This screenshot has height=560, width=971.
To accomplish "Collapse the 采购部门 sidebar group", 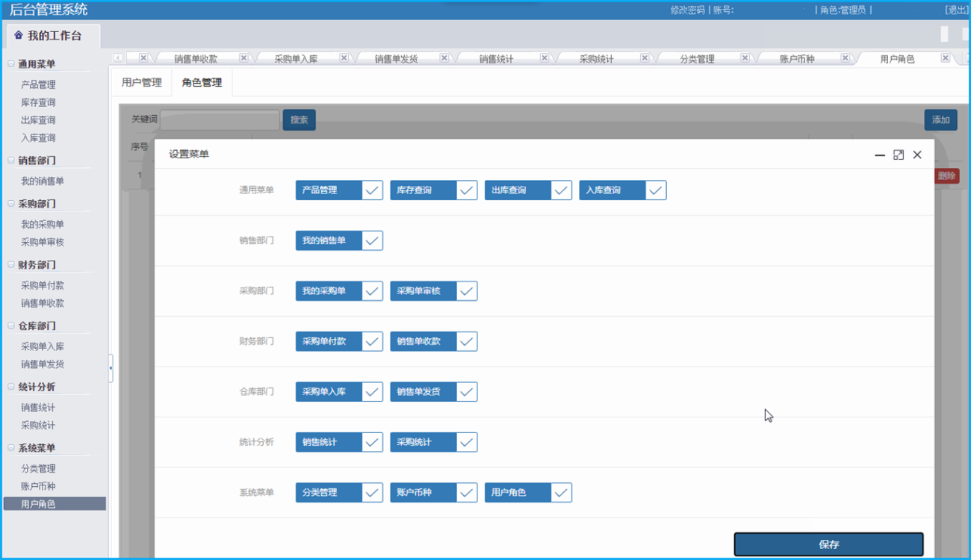I will tap(11, 203).
